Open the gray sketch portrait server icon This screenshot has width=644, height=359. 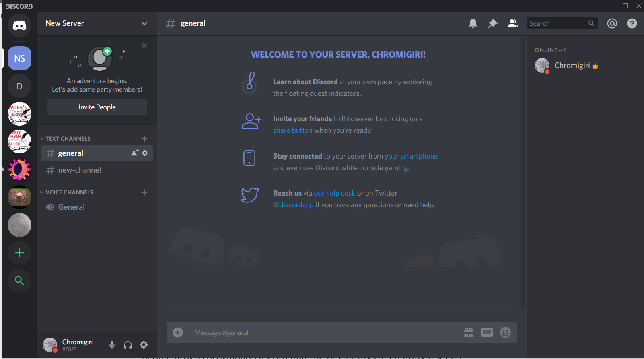[19, 225]
